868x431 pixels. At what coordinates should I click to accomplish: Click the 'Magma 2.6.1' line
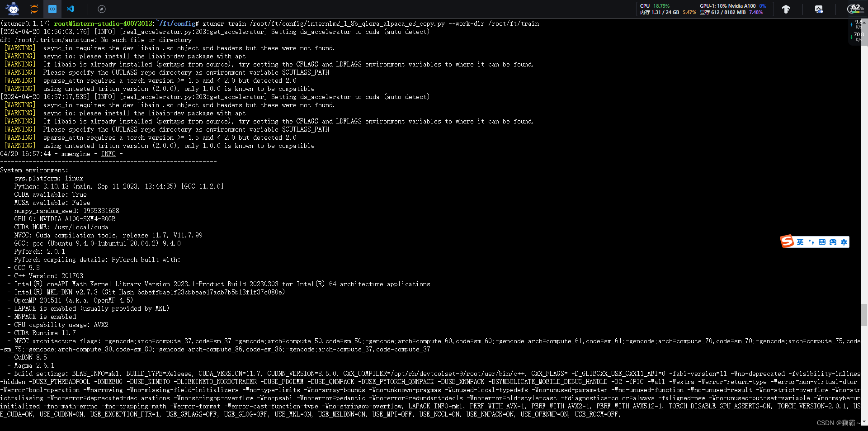pos(34,365)
